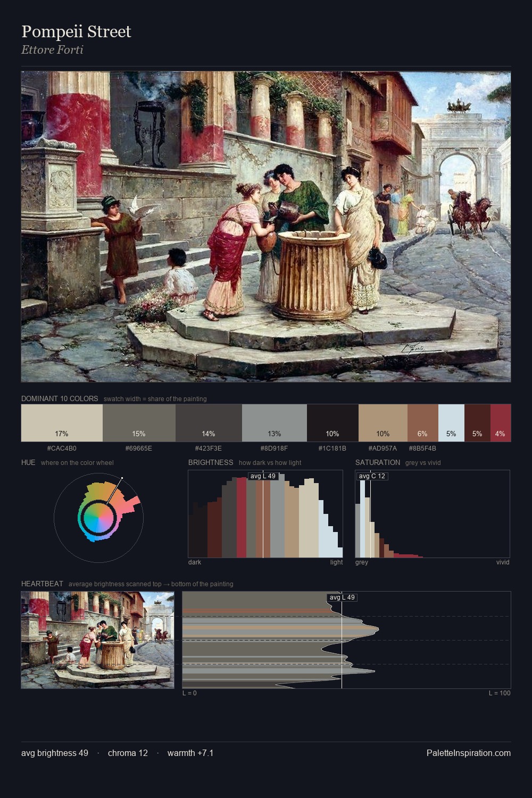This screenshot has width=532, height=798.
Task: Click the 10% near-black #1C181B swatch
Action: 332,423
